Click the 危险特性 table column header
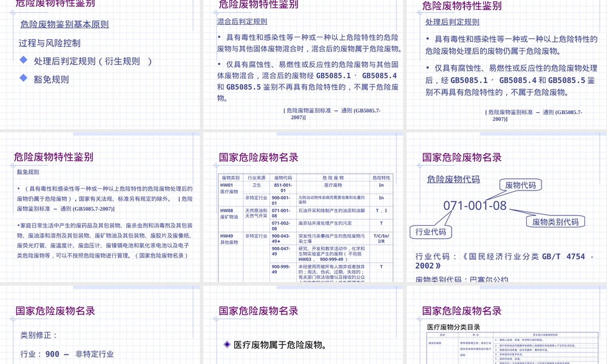Screen dimensions: 607x364 click(x=381, y=178)
